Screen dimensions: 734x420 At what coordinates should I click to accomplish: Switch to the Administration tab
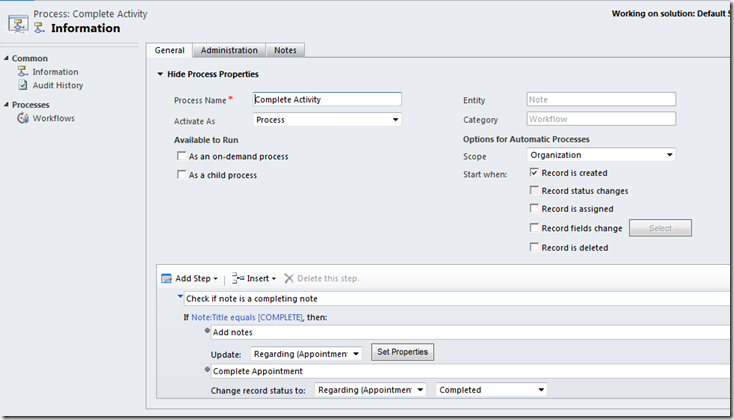(x=229, y=50)
